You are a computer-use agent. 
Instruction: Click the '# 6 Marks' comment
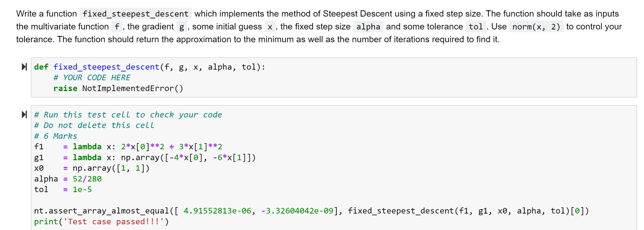click(55, 136)
